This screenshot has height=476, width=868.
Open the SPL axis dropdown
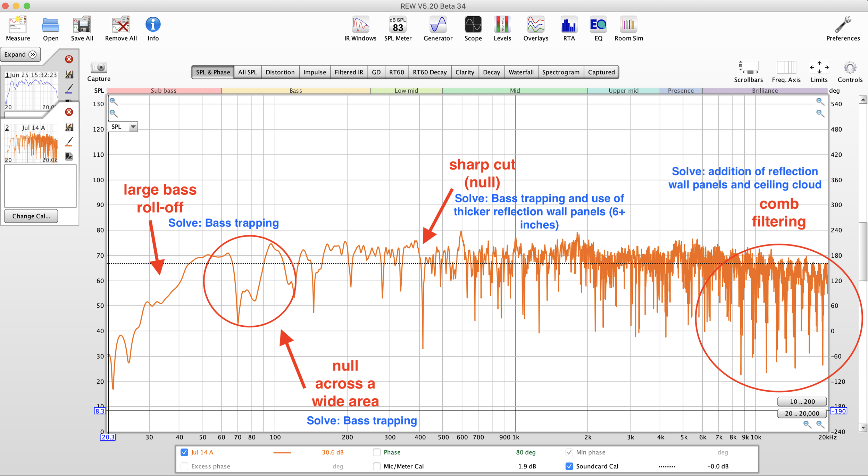[133, 127]
